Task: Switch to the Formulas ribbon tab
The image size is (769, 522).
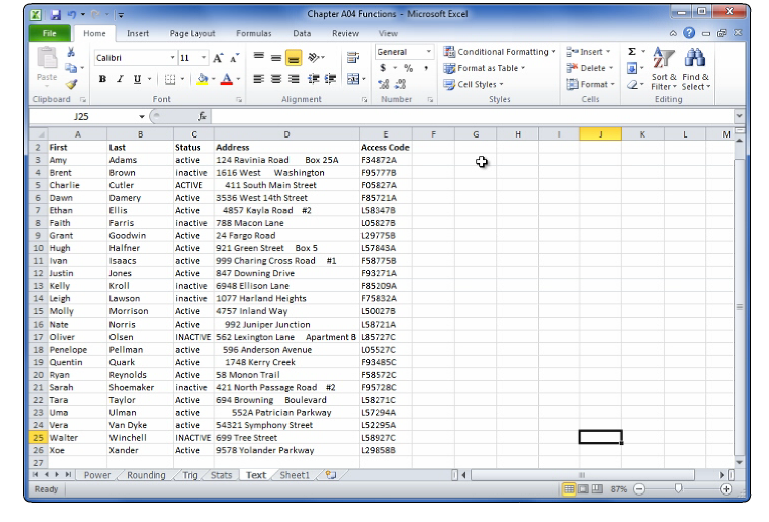Action: pos(253,33)
